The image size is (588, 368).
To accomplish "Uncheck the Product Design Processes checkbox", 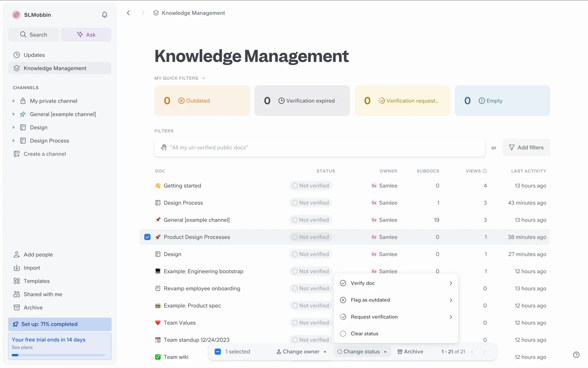I will (147, 237).
